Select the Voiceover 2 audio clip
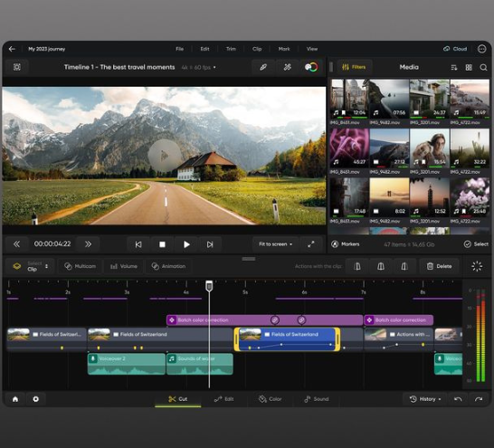Screen dimensions: 494x448 (127, 364)
